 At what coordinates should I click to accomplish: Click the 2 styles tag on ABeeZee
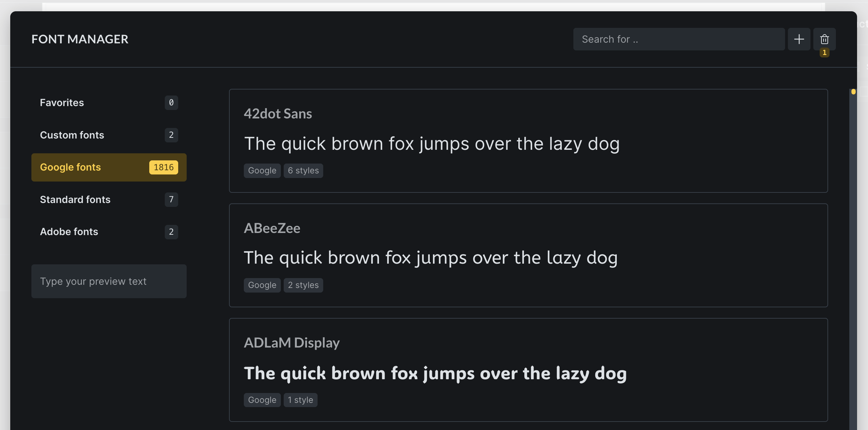303,285
